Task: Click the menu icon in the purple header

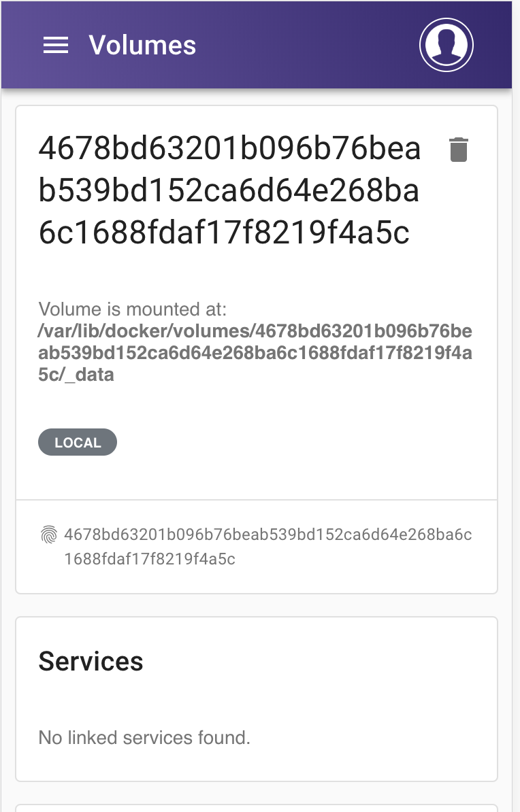Action: (x=56, y=45)
